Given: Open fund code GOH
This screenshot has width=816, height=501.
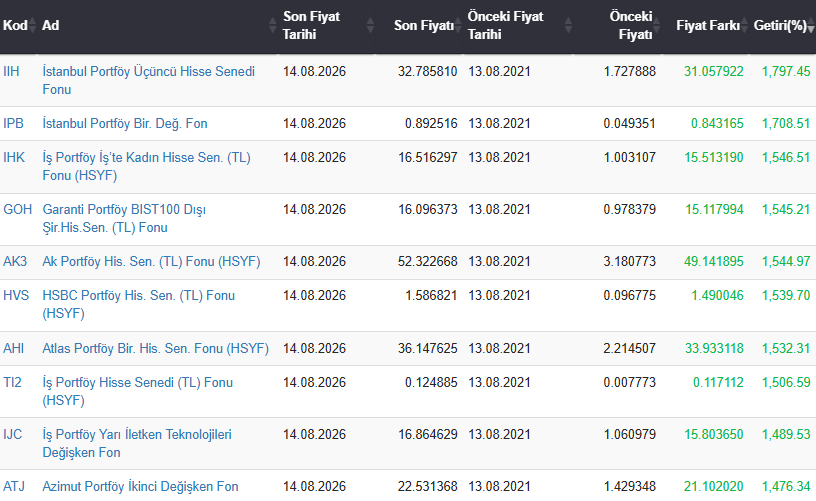Looking at the screenshot, I should [18, 209].
